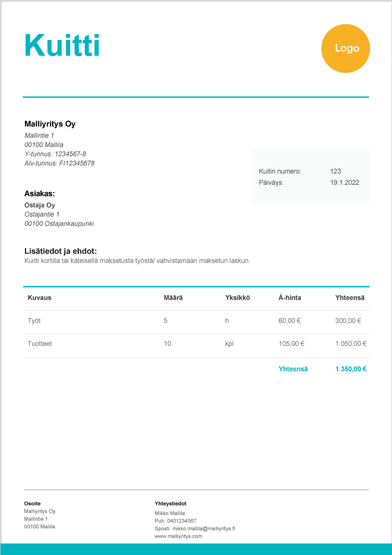This screenshot has height=555, width=392.
Task: Select the Työt row description cell
Action: click(x=34, y=321)
